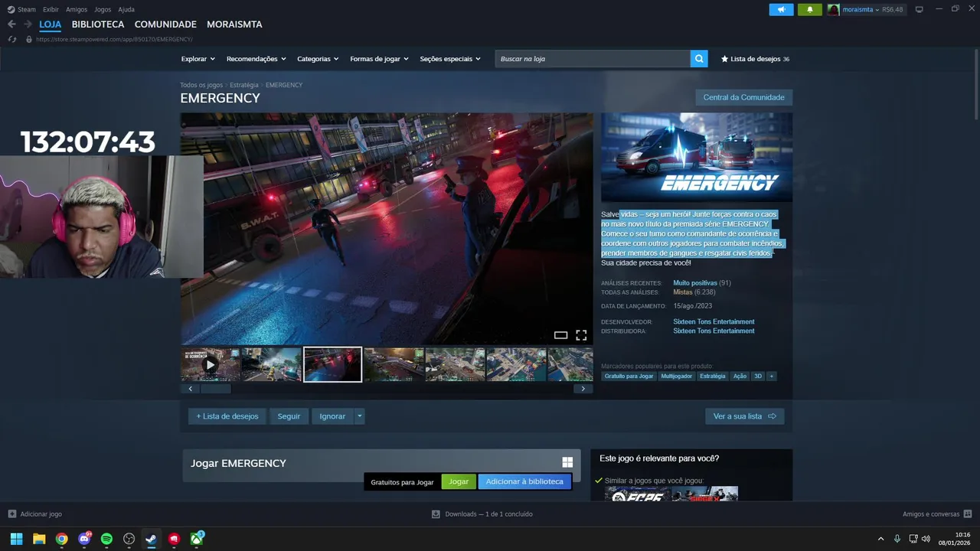
Task: Open the dropdown arrow beside Ignorar
Action: tap(359, 416)
